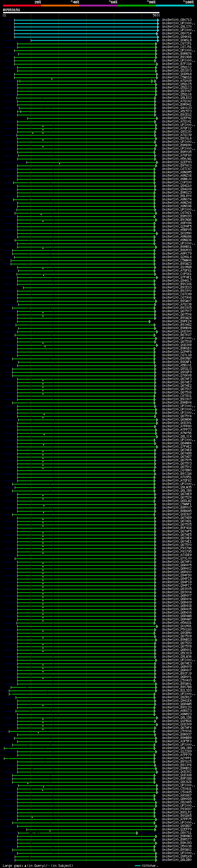This screenshot has width=197, height=868.
Task: Click the purple ~60% identity legend segment
Action: pos(99,6)
